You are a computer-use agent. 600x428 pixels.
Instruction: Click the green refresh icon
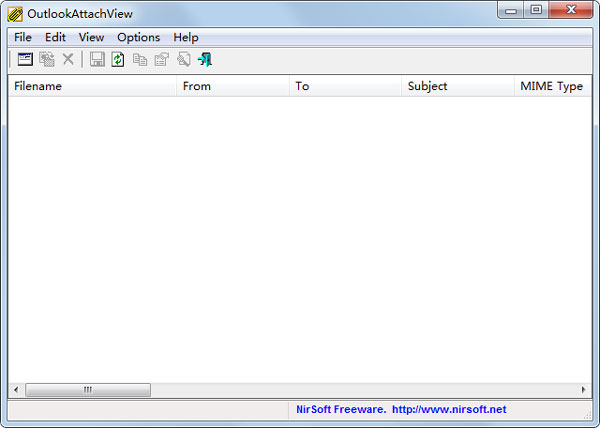[x=118, y=59]
